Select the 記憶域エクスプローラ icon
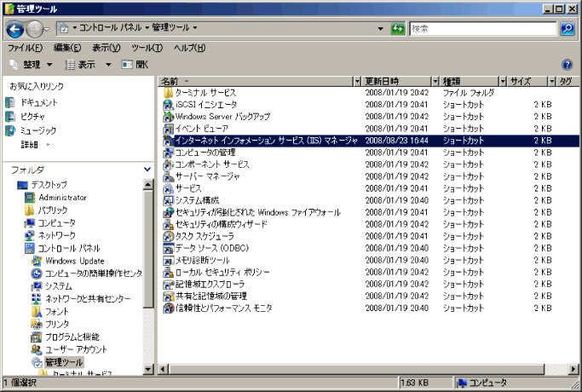Viewport: 582px width, 392px height. coord(168,284)
